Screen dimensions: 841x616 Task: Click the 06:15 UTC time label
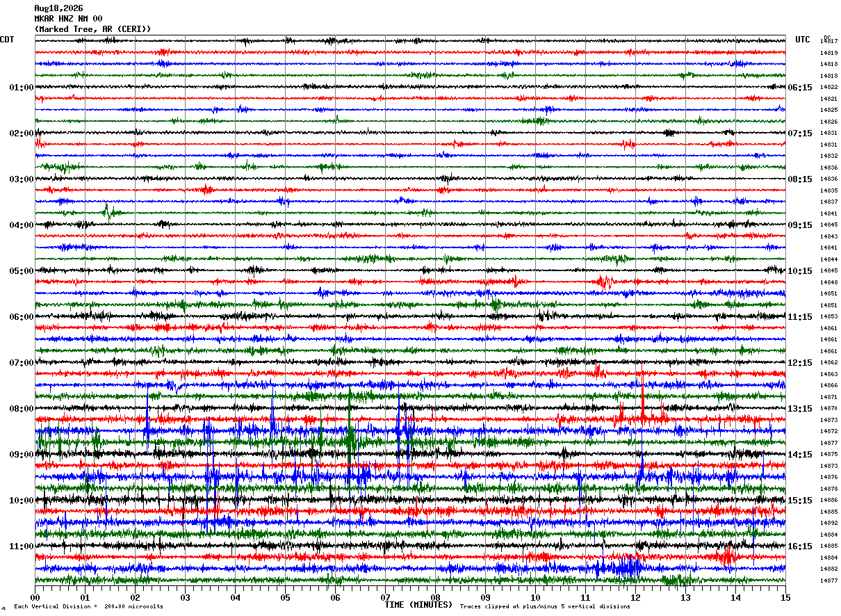pyautogui.click(x=800, y=88)
